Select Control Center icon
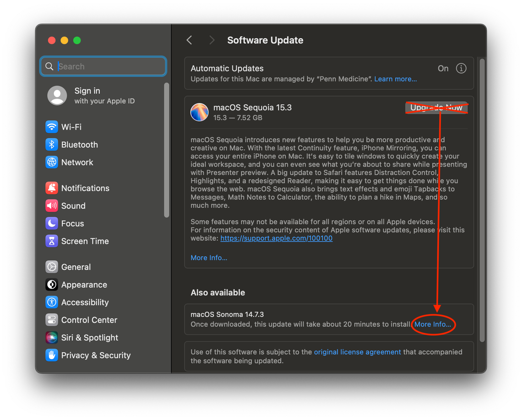522x420 pixels. pos(52,319)
